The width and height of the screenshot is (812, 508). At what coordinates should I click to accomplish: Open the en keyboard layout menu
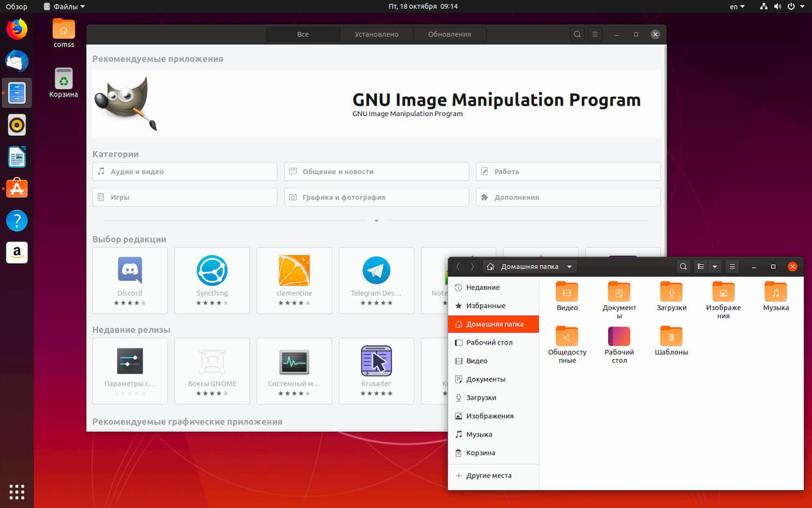click(x=737, y=6)
